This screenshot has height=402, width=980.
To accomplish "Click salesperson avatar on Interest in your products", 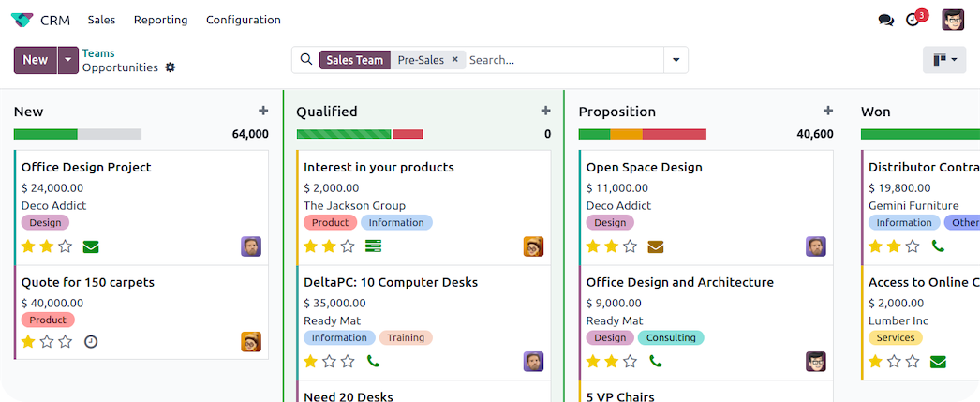I will click(x=534, y=246).
